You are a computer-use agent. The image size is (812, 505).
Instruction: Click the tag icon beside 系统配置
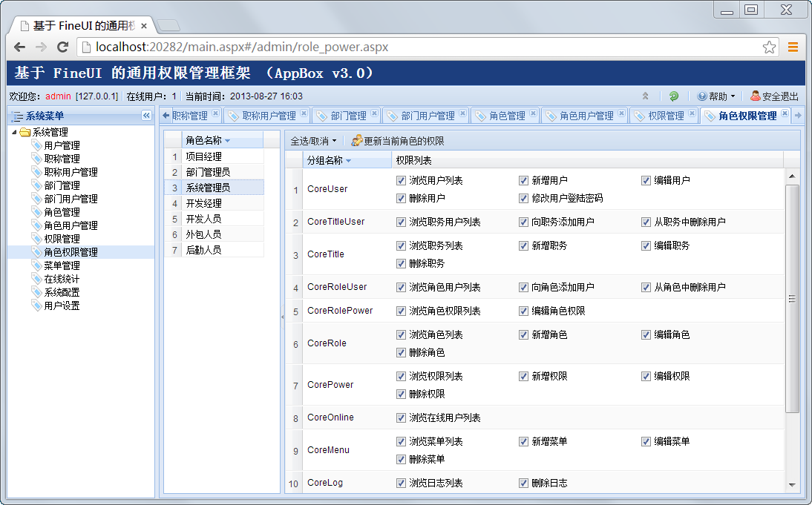(x=37, y=292)
